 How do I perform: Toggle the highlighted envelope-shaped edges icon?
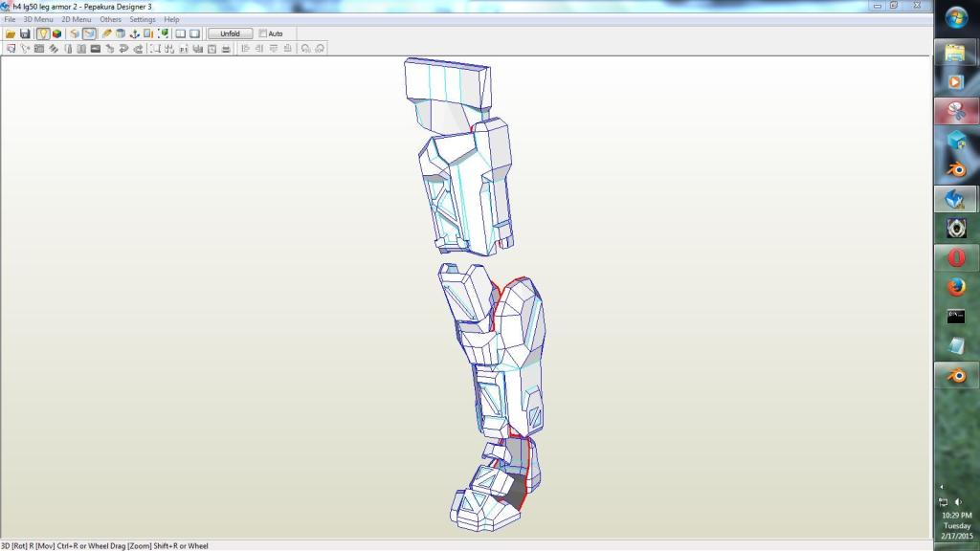click(89, 33)
